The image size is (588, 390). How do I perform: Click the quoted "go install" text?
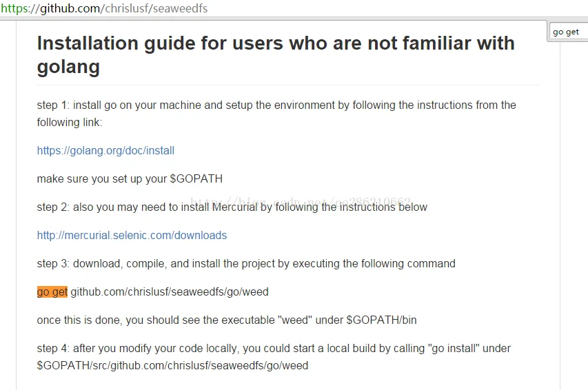coord(454,349)
